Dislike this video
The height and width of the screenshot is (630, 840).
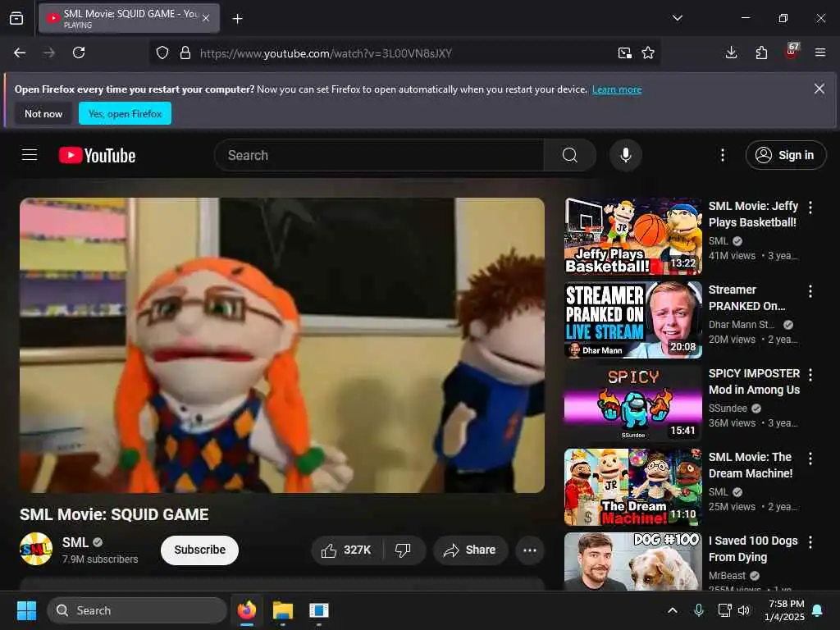[x=403, y=550]
